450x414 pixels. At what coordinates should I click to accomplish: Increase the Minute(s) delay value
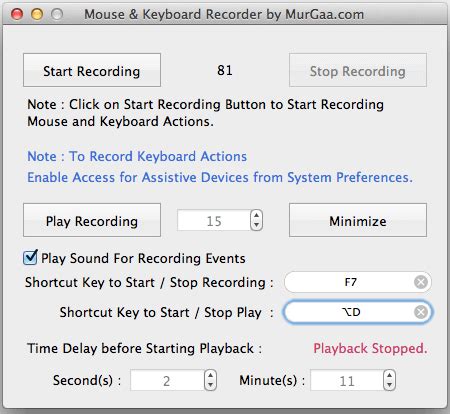[389, 375]
